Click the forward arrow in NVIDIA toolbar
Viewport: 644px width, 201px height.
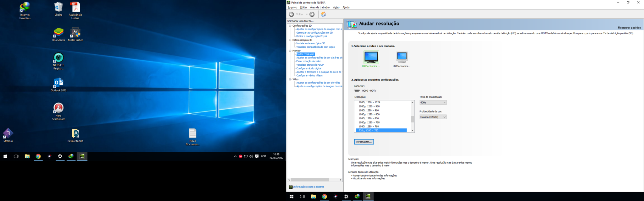(312, 14)
